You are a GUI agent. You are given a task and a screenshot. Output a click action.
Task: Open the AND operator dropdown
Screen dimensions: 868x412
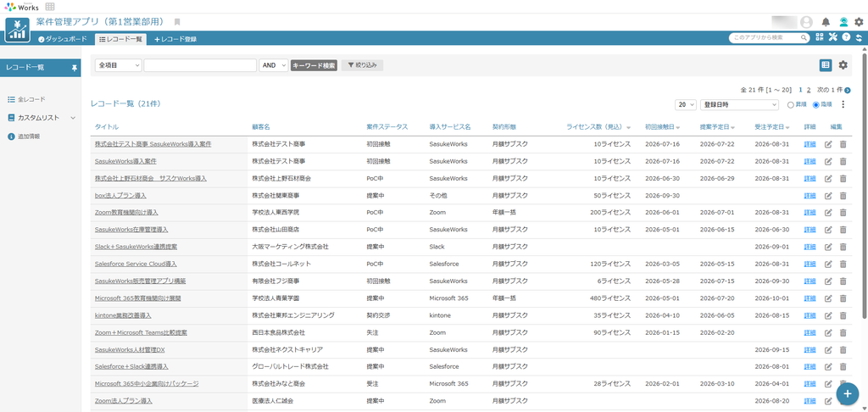[x=274, y=65]
